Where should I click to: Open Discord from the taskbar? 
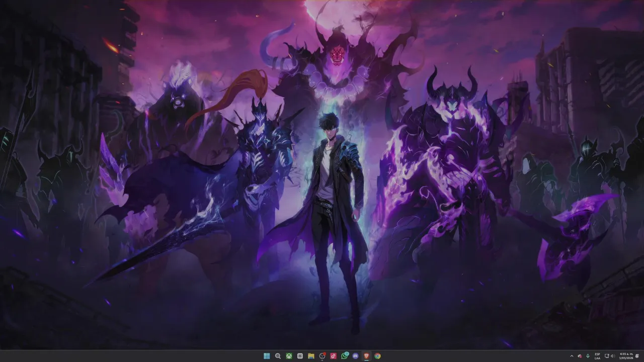(x=355, y=356)
